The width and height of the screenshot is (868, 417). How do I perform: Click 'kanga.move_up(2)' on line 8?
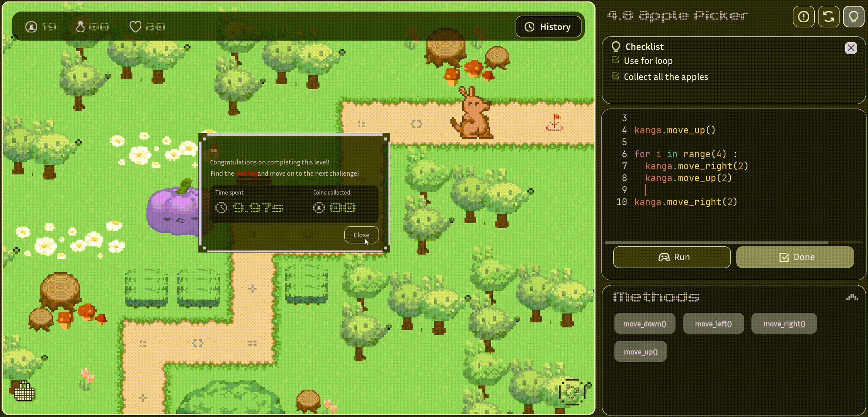[x=688, y=178]
